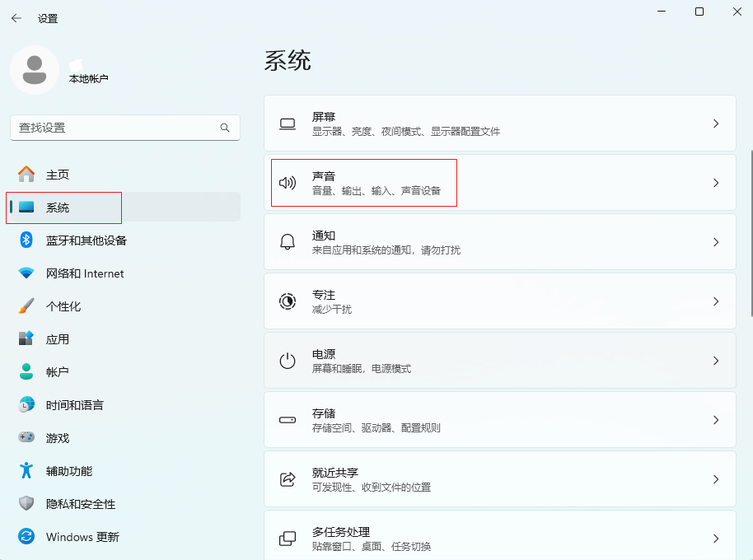Maximize the 设置 window
This screenshot has height=560, width=753.
(x=699, y=12)
